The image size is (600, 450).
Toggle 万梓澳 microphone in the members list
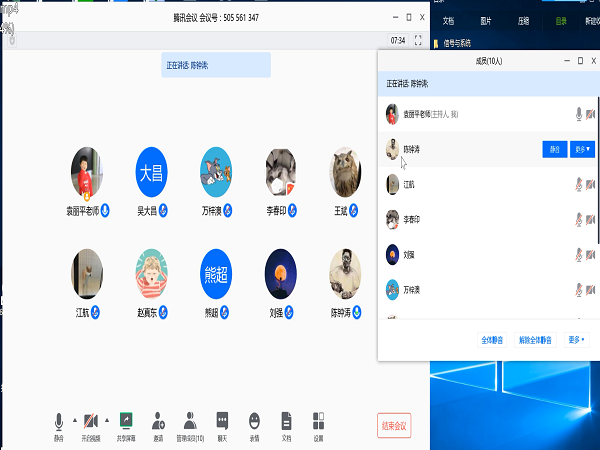point(579,290)
